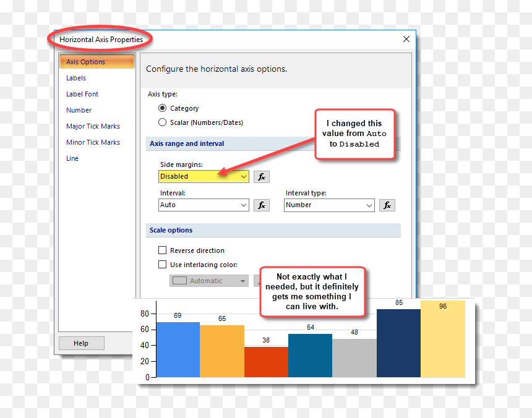
Task: Toggle the Use interlacing color checkbox
Action: (162, 265)
